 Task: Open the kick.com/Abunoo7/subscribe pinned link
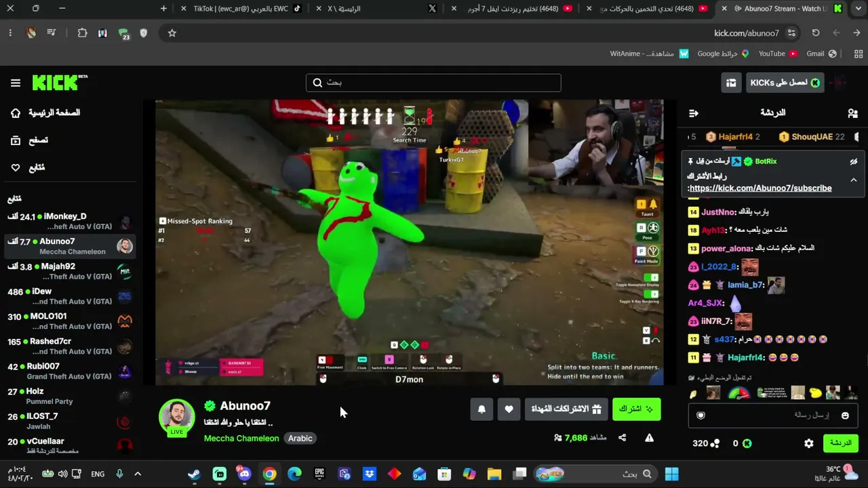coord(759,188)
